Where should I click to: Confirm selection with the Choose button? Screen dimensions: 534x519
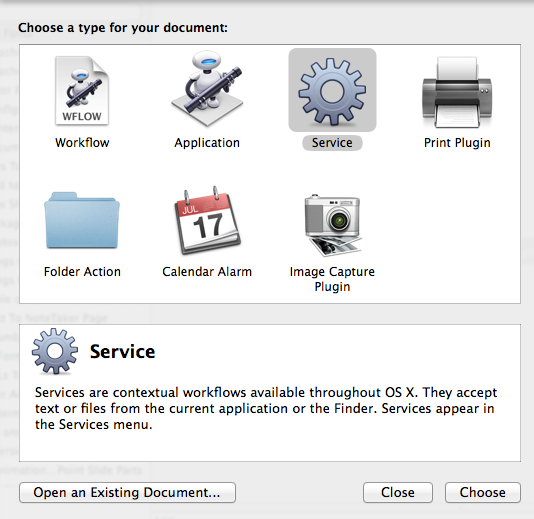[483, 492]
